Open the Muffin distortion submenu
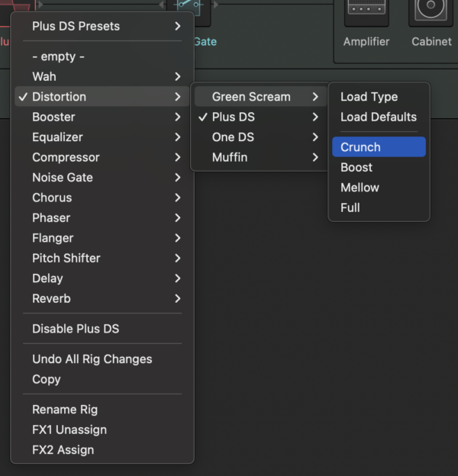Viewport: 458px width, 476px height. (260, 157)
